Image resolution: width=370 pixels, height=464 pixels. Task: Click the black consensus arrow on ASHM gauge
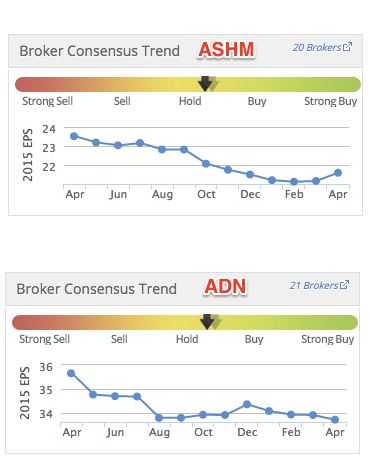[205, 84]
